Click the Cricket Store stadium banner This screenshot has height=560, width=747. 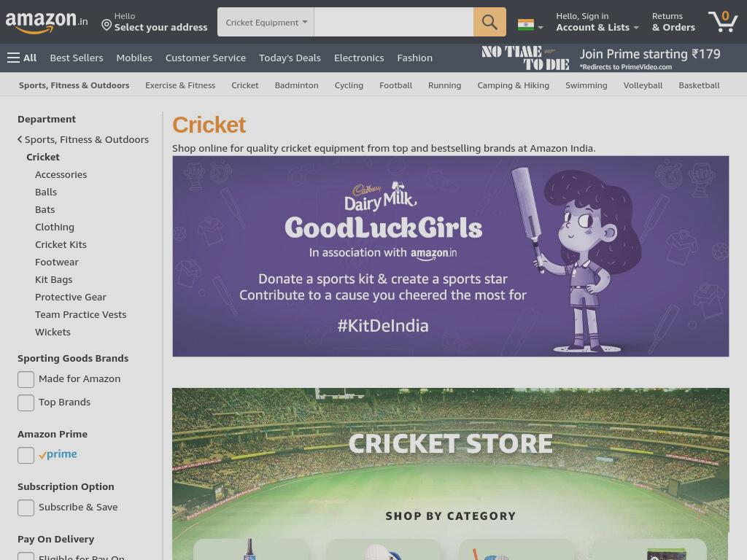450,474
